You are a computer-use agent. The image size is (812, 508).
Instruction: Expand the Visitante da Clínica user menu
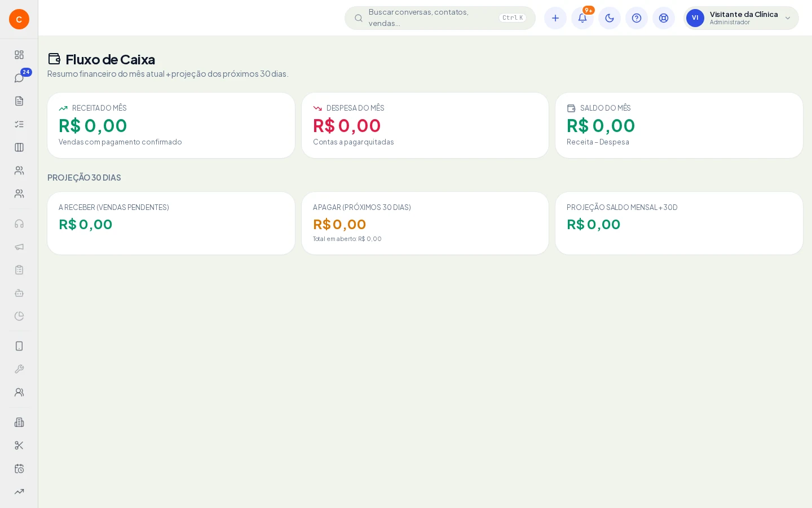point(741,18)
